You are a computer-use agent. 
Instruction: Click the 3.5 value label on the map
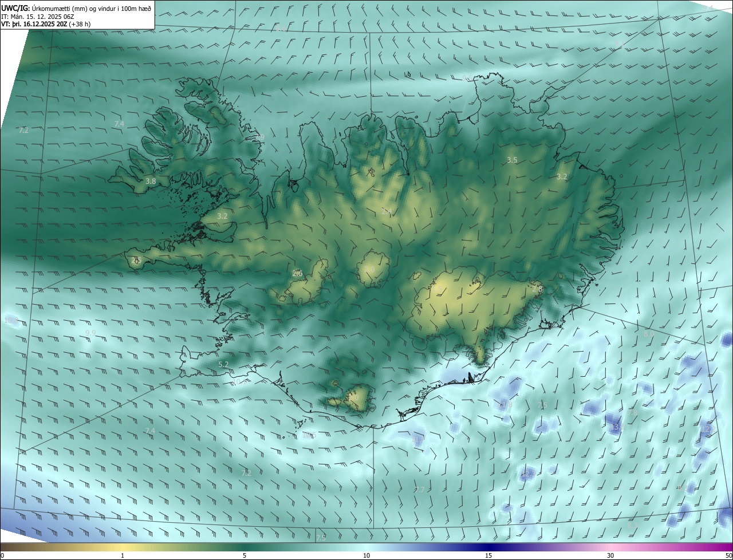[512, 160]
